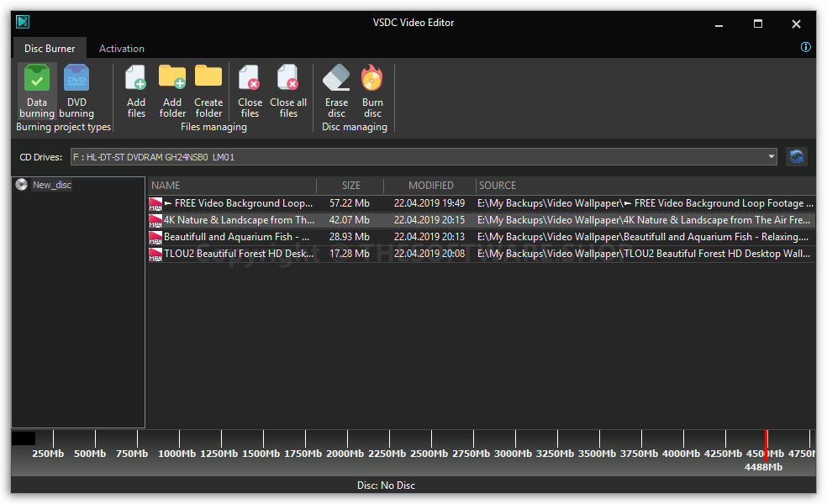
Task: Click source path of FREE Video Background Loop Footage
Action: [x=645, y=203]
